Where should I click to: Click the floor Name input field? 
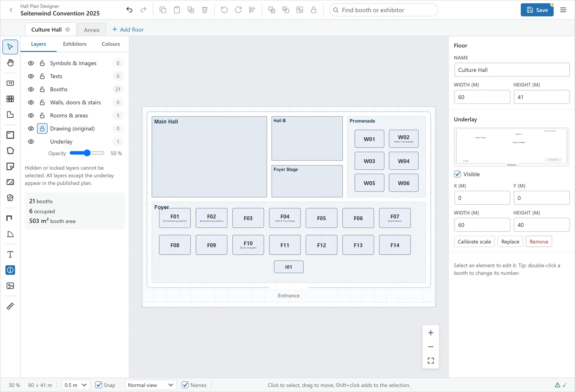(x=512, y=70)
